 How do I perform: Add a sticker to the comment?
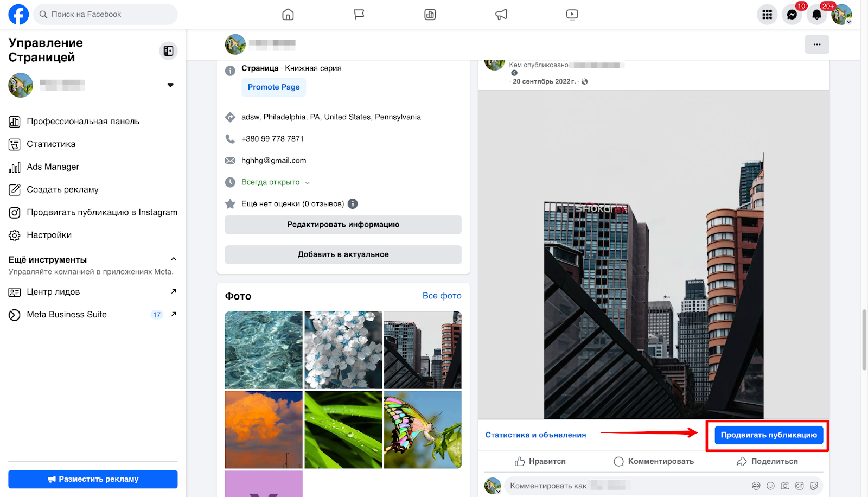coord(814,486)
